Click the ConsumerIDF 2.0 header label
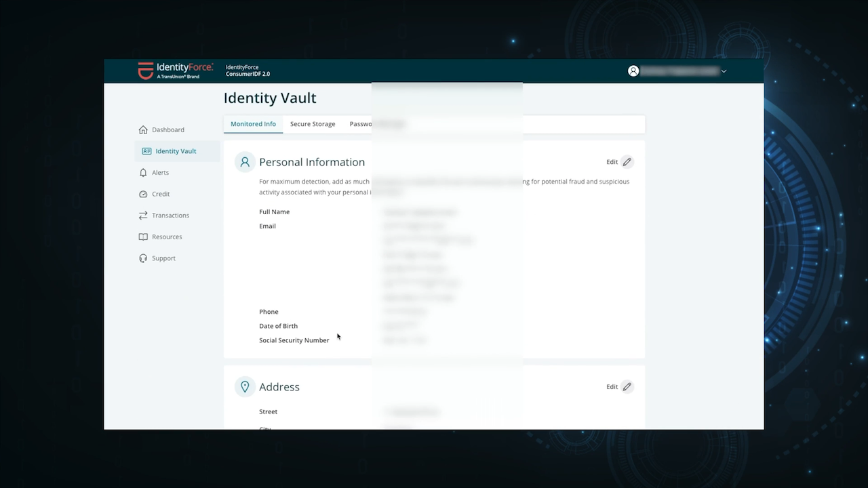868x488 pixels. [248, 74]
